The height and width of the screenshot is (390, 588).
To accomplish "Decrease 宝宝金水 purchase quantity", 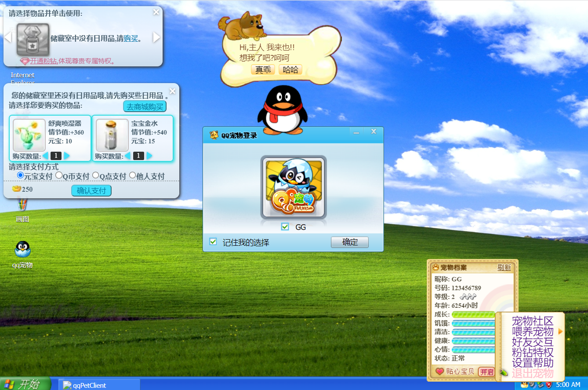I will (128, 156).
